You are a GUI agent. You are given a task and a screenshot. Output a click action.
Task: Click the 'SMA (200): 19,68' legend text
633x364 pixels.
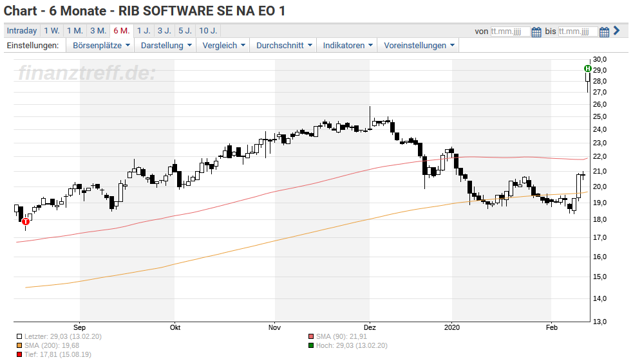(x=52, y=346)
